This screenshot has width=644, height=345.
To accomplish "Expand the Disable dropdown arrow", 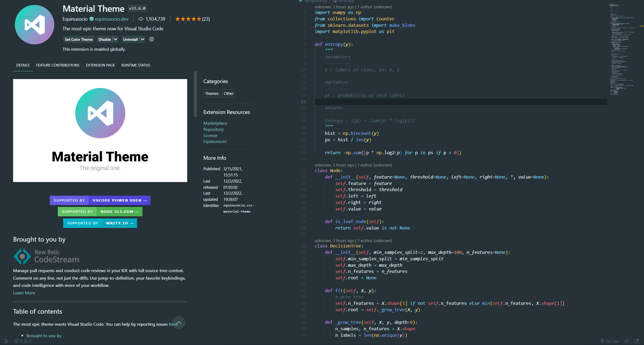I will coord(115,39).
